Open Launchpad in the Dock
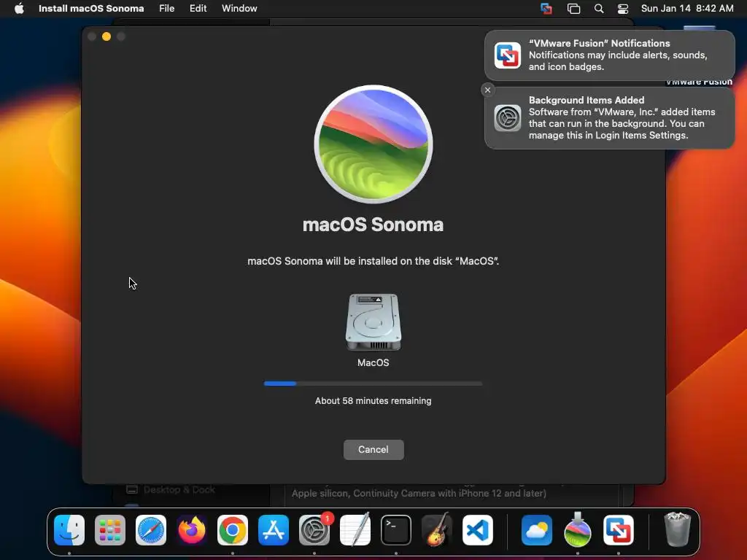 [110, 530]
